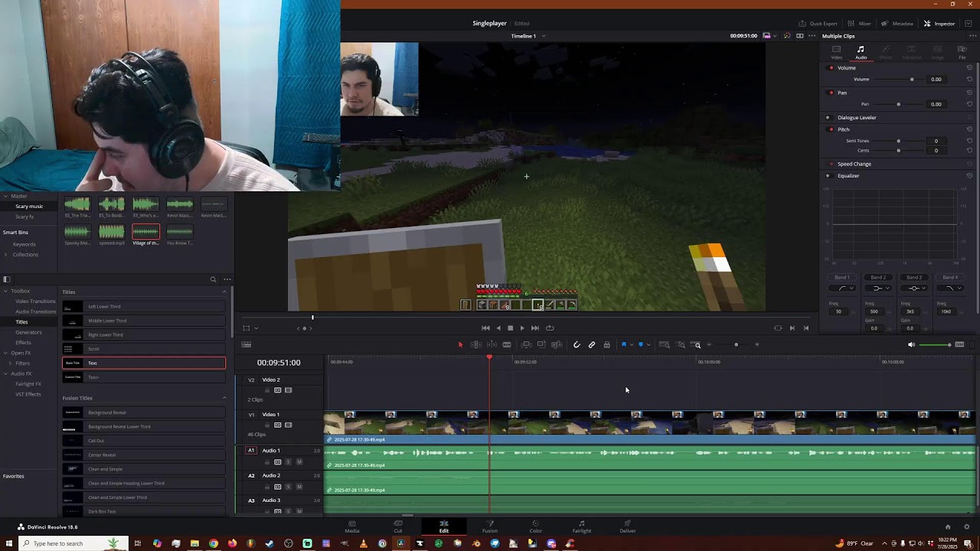Switch to the Color page
This screenshot has height=551, width=980.
pos(536,527)
